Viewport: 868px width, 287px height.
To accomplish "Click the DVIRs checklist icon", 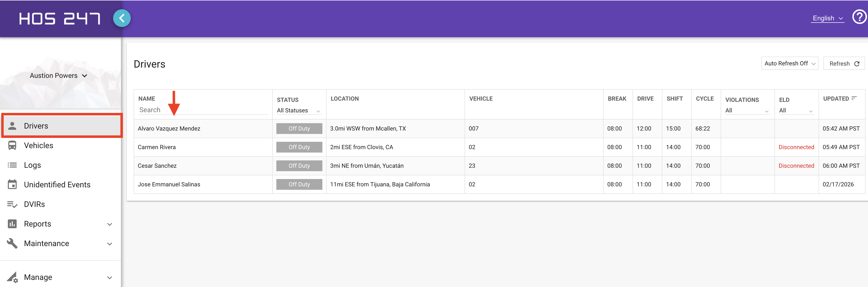I will (x=12, y=204).
